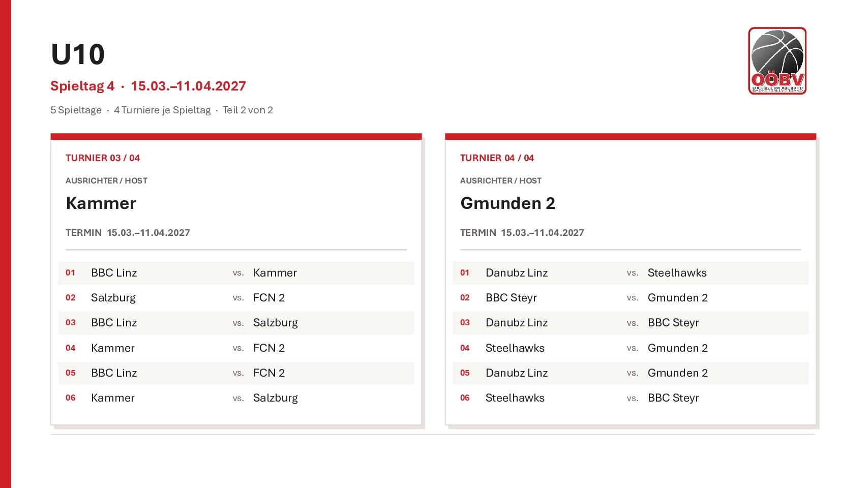
Task: Click Steelhawks in Gmunden 2 game 04
Action: click(x=515, y=348)
